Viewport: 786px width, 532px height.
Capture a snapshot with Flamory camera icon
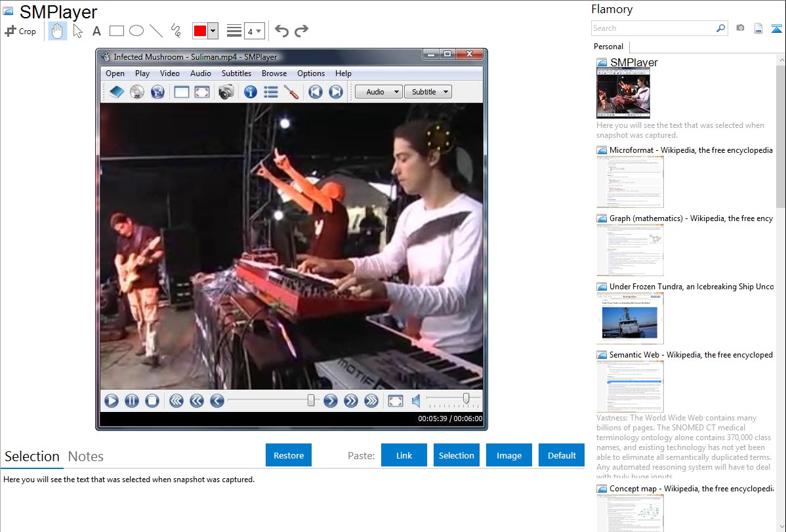tap(740, 28)
